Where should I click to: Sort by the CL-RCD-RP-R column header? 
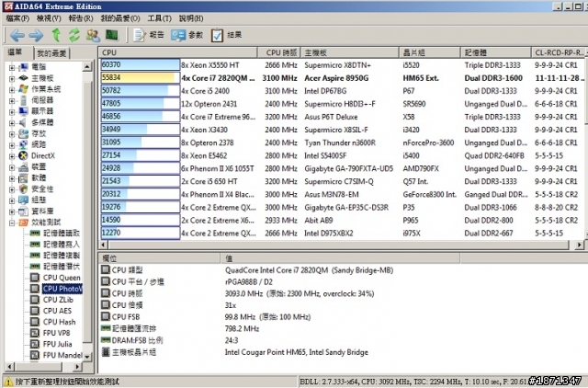click(x=559, y=52)
